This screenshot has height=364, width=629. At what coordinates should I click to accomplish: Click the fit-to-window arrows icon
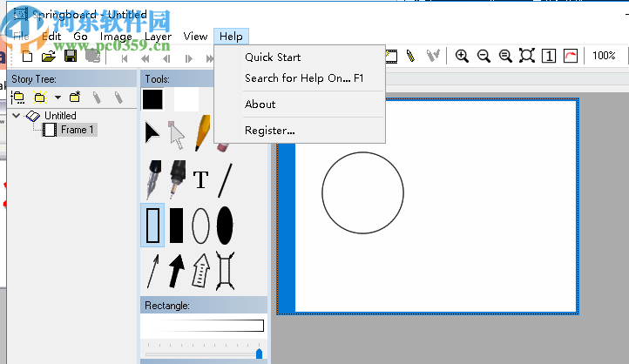click(x=527, y=56)
